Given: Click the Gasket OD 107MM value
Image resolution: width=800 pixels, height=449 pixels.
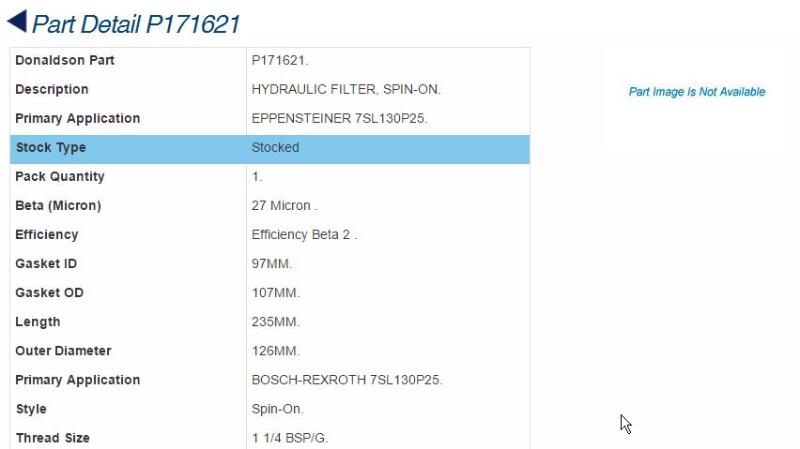Looking at the screenshot, I should click(276, 293).
